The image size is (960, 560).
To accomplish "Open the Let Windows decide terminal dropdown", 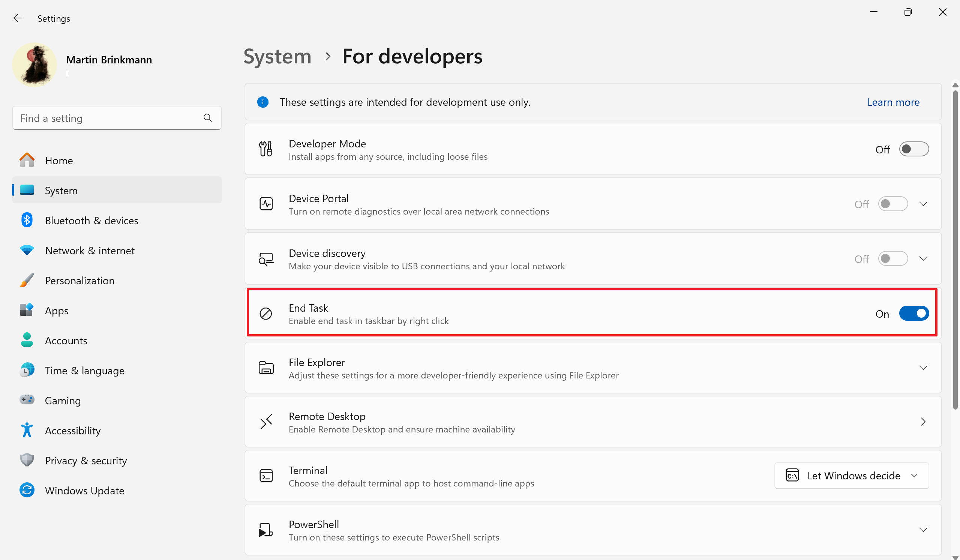I will pos(852,476).
